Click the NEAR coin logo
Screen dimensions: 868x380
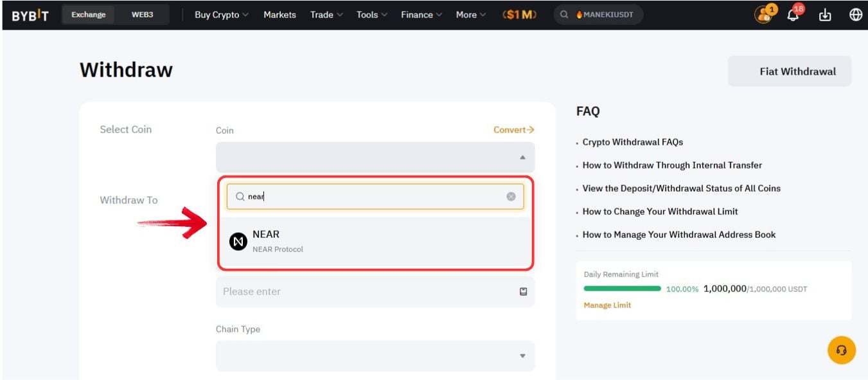(x=238, y=242)
